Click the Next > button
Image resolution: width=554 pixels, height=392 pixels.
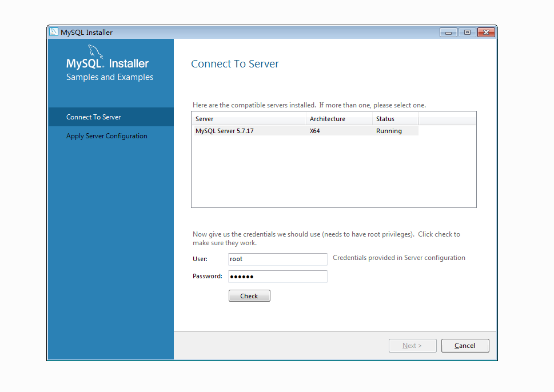413,346
